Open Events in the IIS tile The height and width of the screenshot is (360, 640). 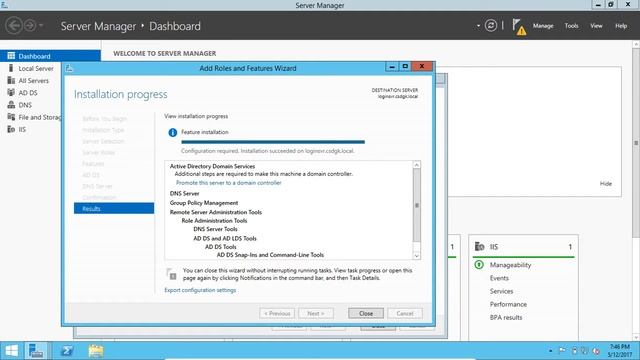click(499, 278)
